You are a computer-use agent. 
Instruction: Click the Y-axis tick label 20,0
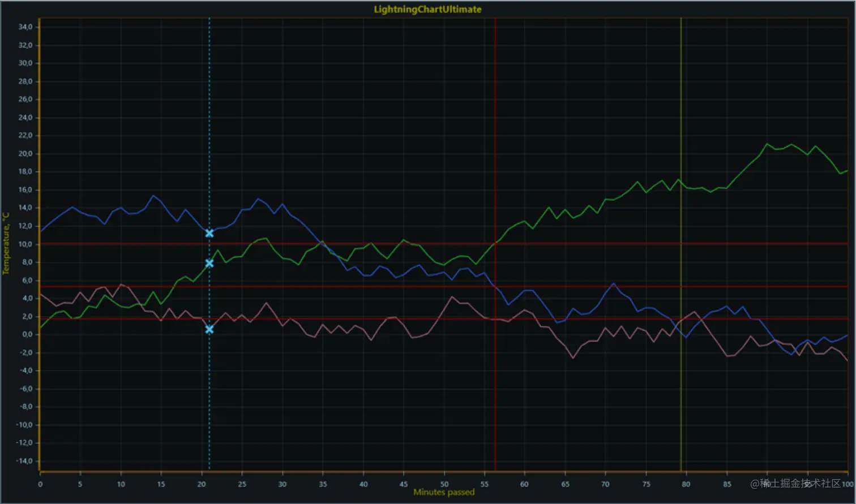point(25,154)
